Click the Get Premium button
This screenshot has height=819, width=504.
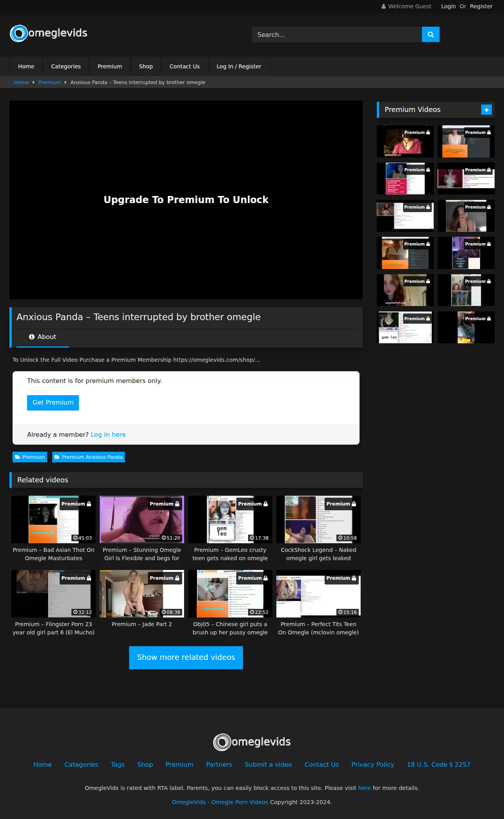pyautogui.click(x=53, y=403)
